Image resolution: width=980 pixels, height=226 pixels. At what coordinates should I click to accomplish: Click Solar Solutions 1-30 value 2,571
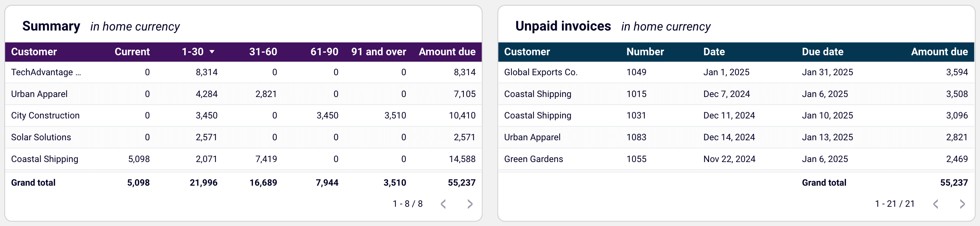(x=206, y=137)
